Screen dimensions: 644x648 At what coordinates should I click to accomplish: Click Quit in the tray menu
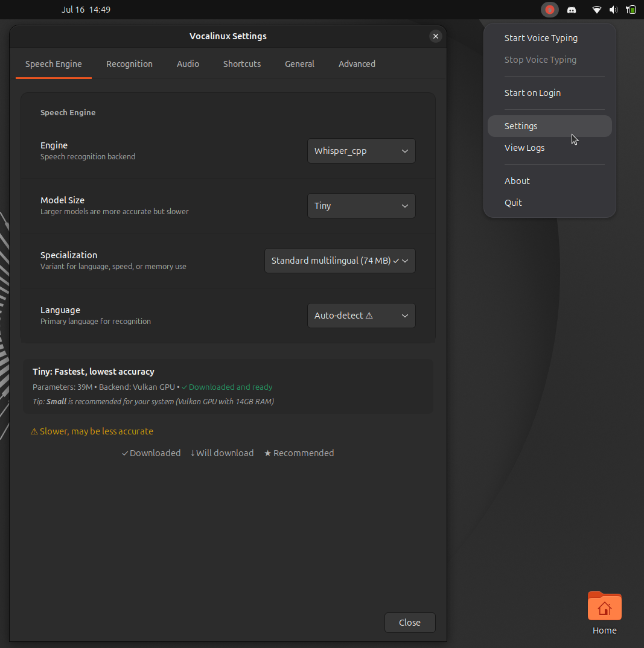point(550,203)
